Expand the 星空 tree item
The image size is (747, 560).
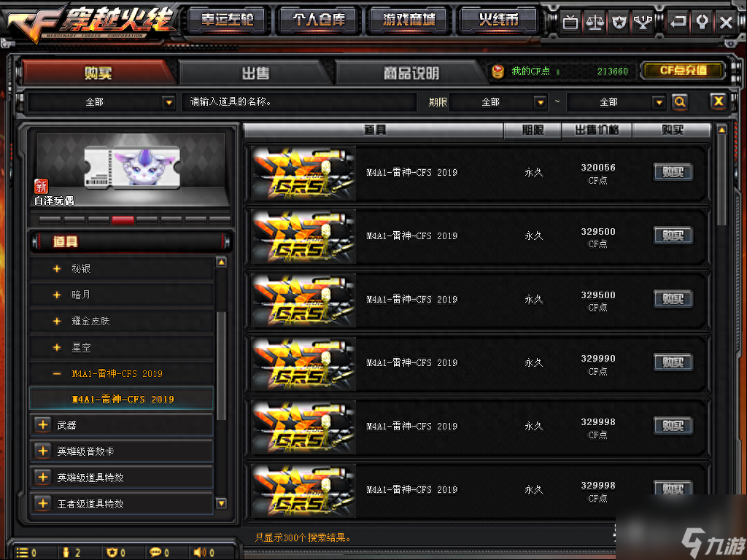57,347
